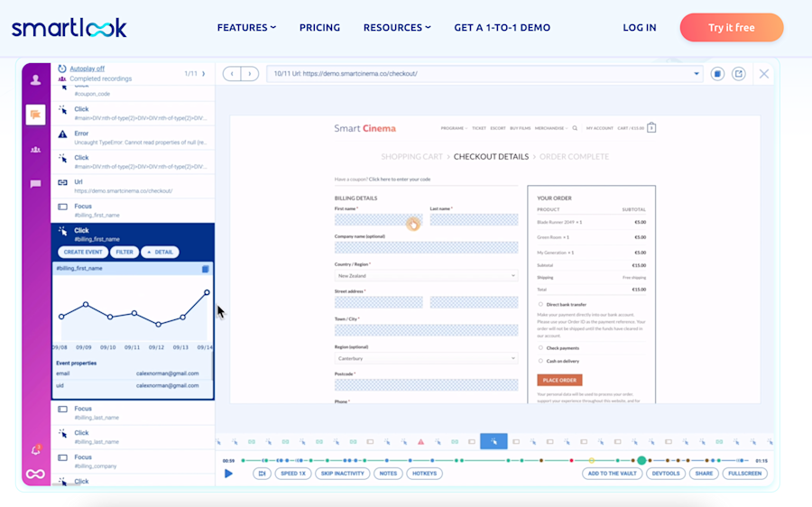Click the copy URL icon beside address bar

tap(717, 74)
